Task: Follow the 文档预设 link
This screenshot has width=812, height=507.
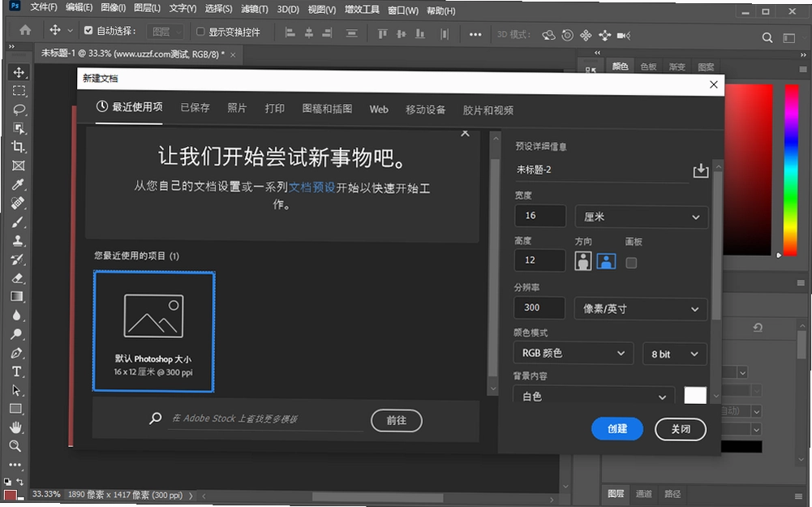Action: click(x=311, y=187)
